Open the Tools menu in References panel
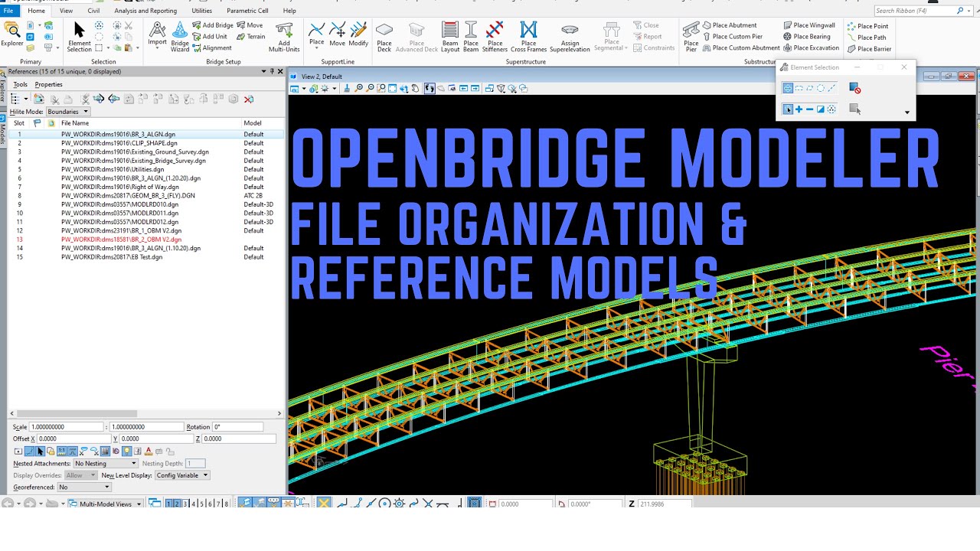Image resolution: width=980 pixels, height=551 pixels. (20, 84)
